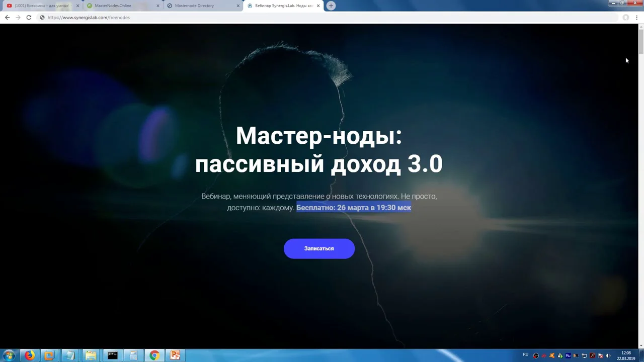The width and height of the screenshot is (644, 362).
Task: Open the VMware taskbar icon
Action: [49, 355]
